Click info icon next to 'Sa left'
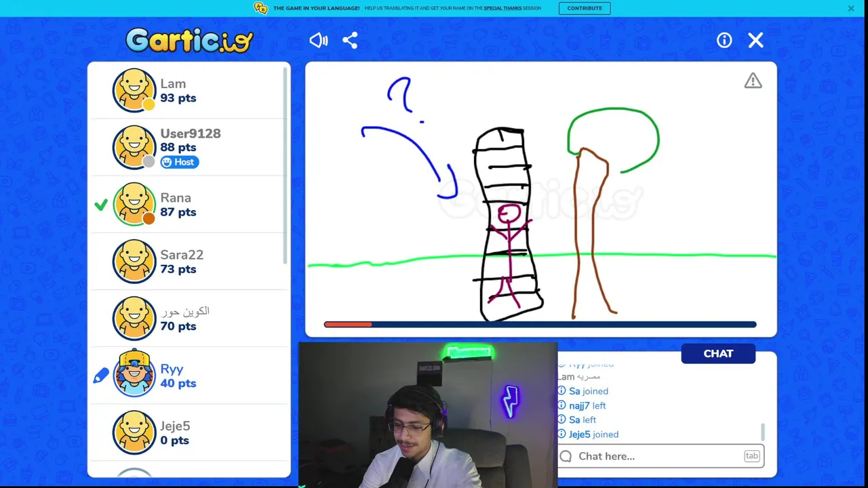 [561, 420]
